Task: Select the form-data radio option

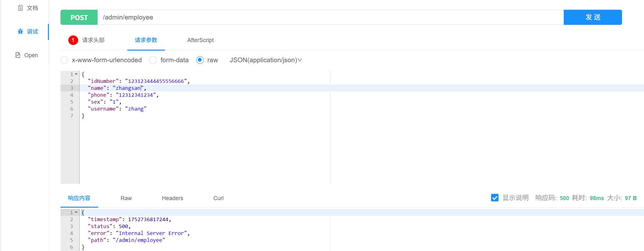Action: tap(153, 60)
